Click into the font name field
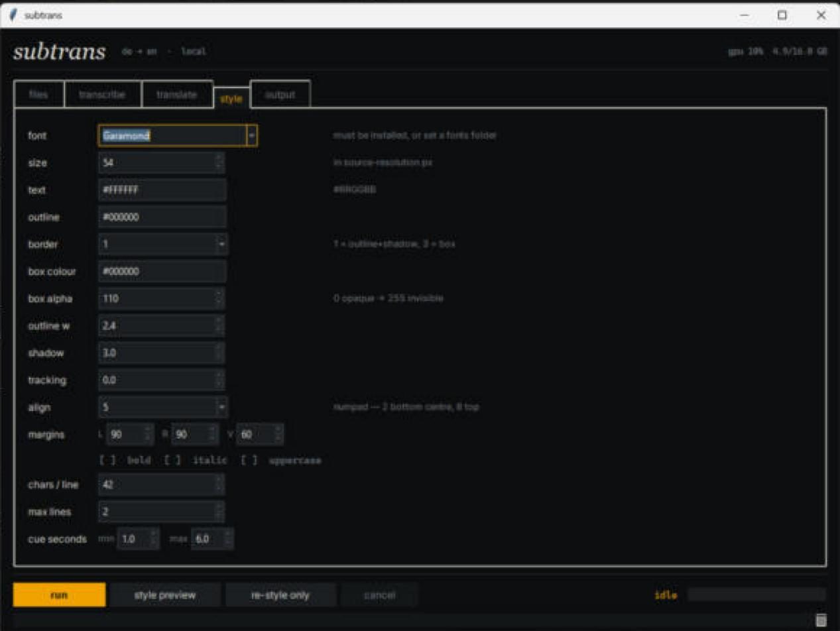 (172, 136)
